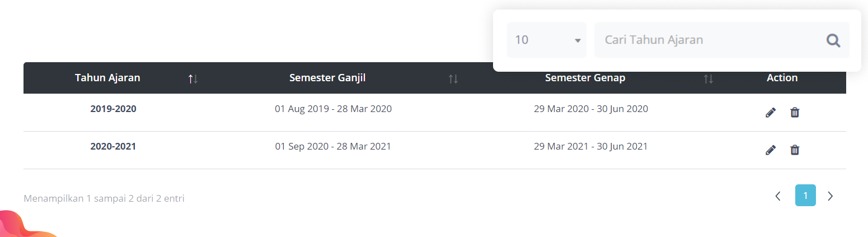
Task: Click the 01 Aug 2019 - 28 Mar 2020 cell
Action: [333, 109]
